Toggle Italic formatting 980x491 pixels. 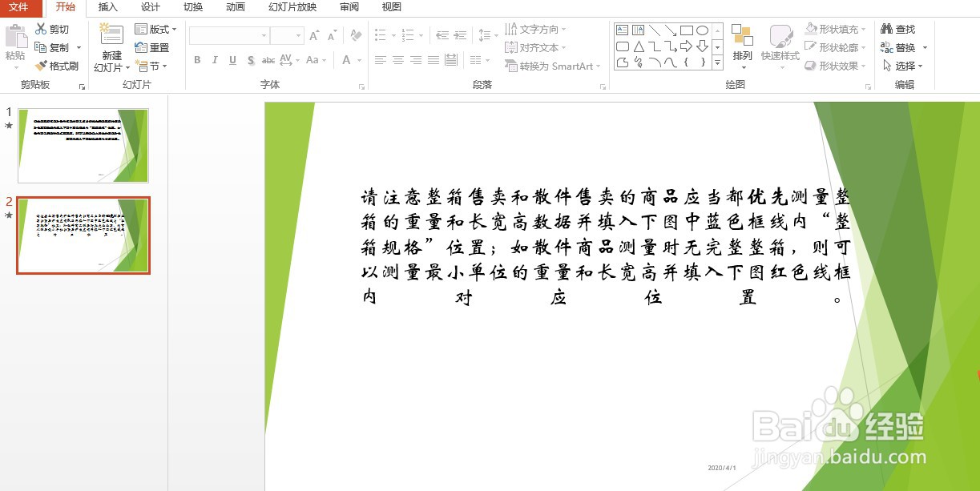coord(215,60)
